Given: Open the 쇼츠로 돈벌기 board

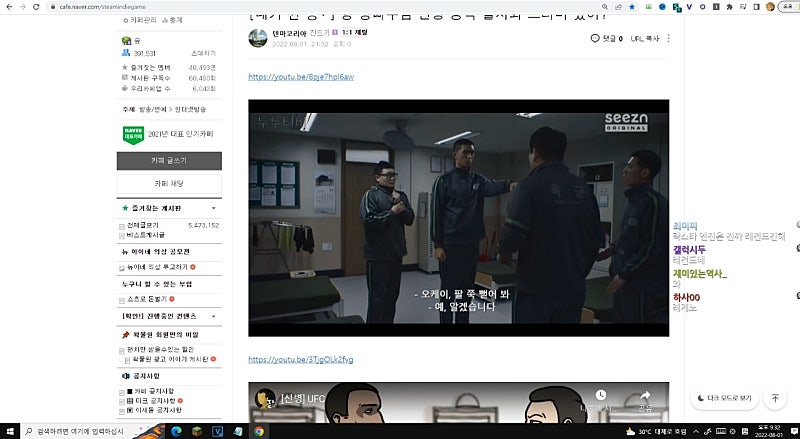Looking at the screenshot, I should (x=147, y=299).
